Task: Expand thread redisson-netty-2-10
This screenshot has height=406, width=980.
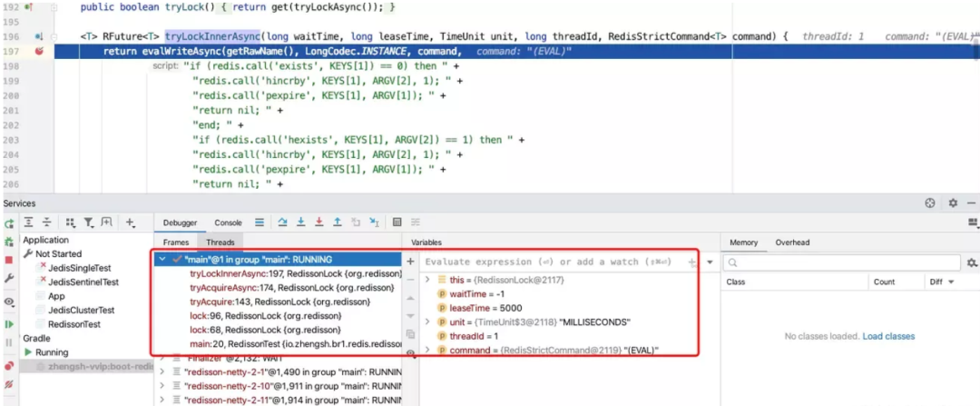Action: [x=163, y=385]
